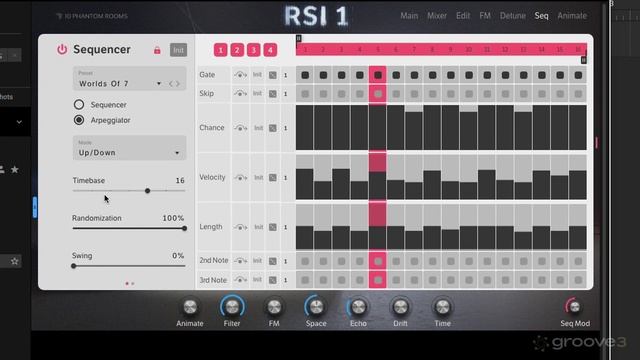The width and height of the screenshot is (640, 360).
Task: Click the 3rd Note row randomize dice icon
Action: pos(273,280)
